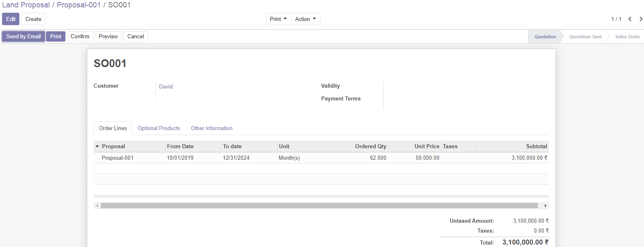Click the horizontal scrollbar thumb
644x247 pixels.
[x=319, y=205]
